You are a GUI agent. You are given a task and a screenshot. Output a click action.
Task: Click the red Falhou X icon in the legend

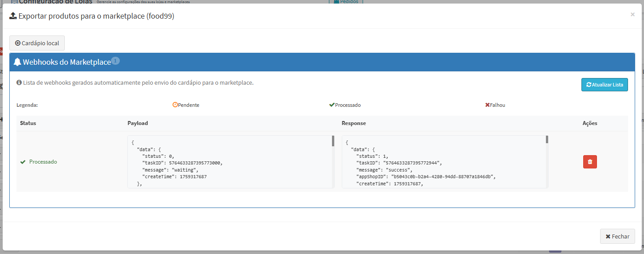coord(487,105)
